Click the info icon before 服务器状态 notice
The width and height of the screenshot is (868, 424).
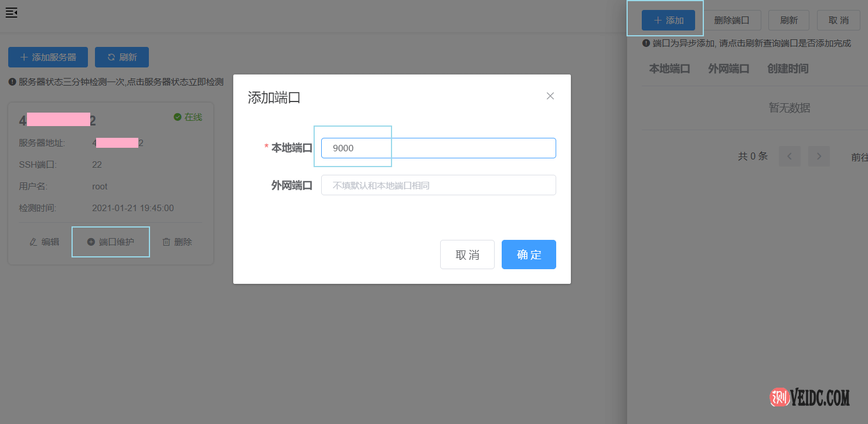[12, 82]
